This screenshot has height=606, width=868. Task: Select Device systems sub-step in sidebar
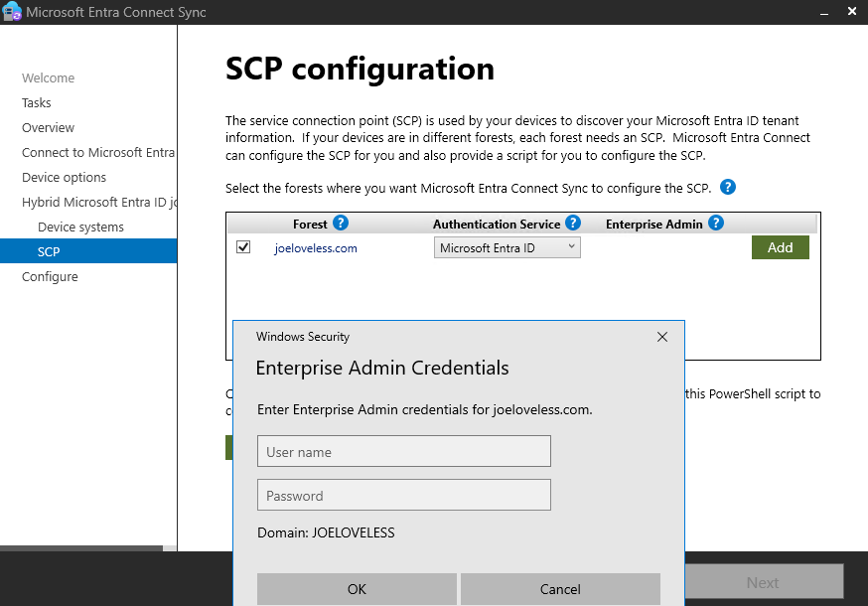point(80,227)
